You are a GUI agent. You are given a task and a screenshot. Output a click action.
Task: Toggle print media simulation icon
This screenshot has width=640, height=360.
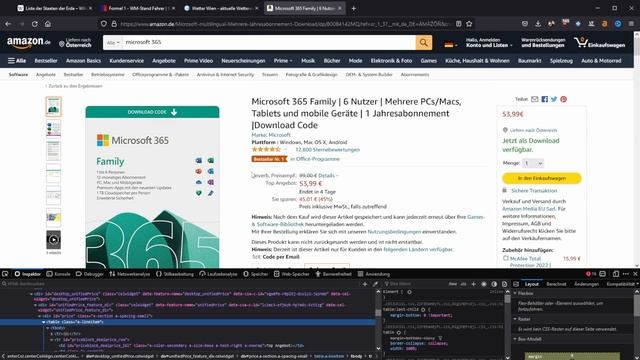pyautogui.click(x=504, y=284)
